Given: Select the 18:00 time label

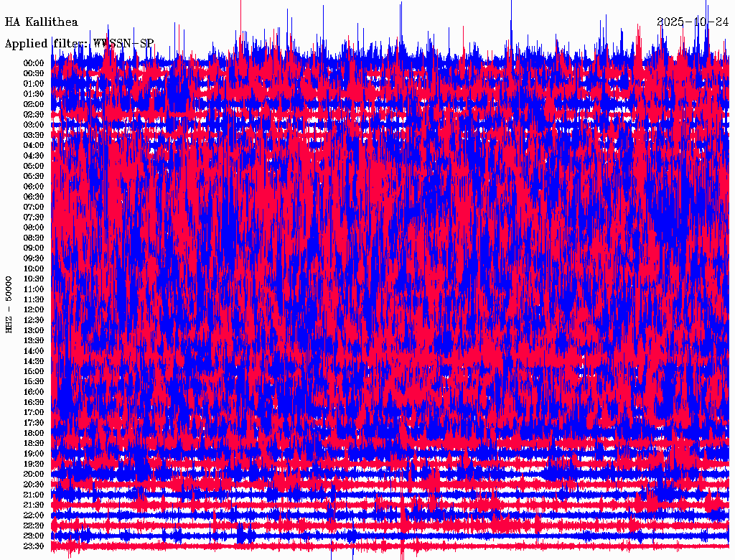Looking at the screenshot, I should pyautogui.click(x=34, y=433).
